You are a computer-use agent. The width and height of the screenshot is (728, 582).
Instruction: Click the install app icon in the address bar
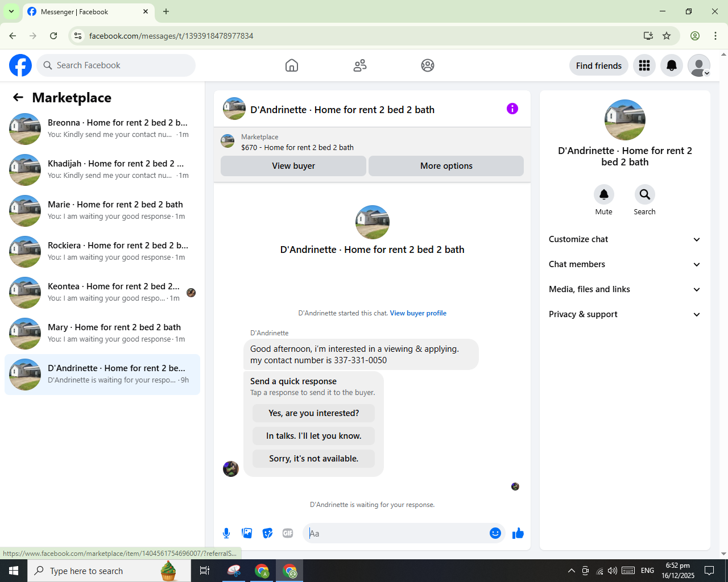[x=648, y=36]
